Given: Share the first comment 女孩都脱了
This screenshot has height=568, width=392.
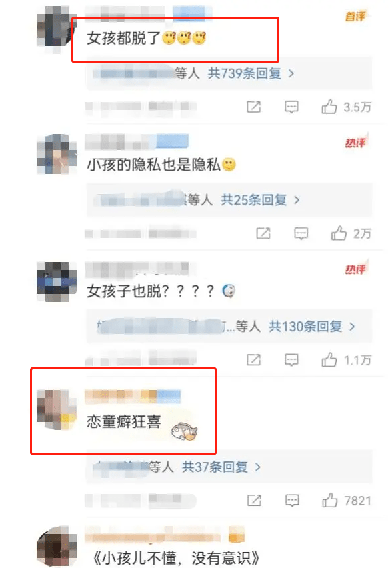Looking at the screenshot, I should pos(253,107).
